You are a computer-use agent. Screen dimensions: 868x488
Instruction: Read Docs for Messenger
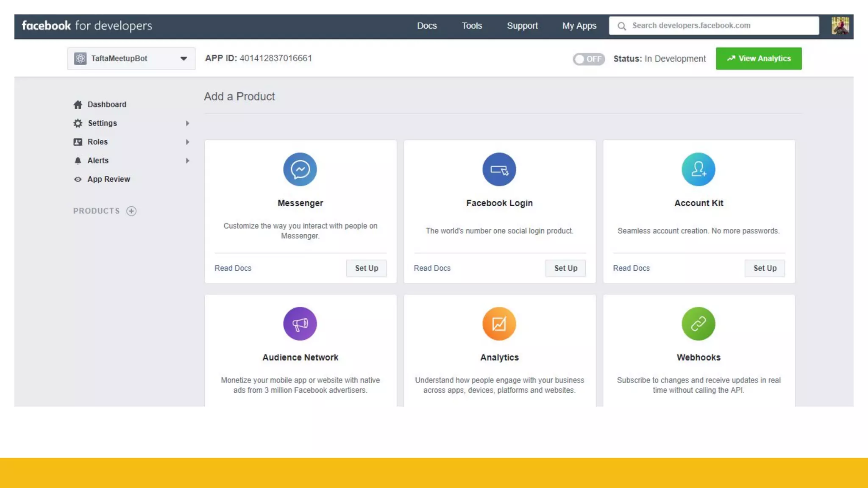(x=233, y=268)
